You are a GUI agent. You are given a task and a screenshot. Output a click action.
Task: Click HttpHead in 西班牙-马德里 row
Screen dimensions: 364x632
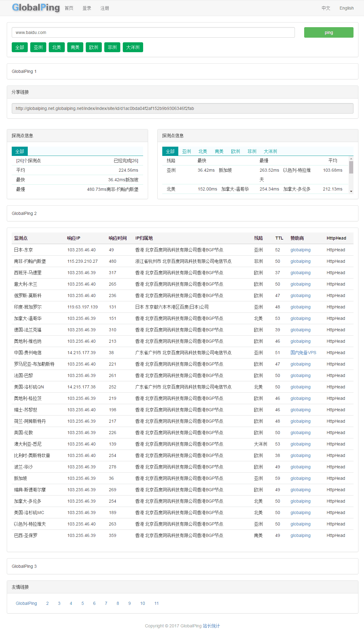[336, 273]
